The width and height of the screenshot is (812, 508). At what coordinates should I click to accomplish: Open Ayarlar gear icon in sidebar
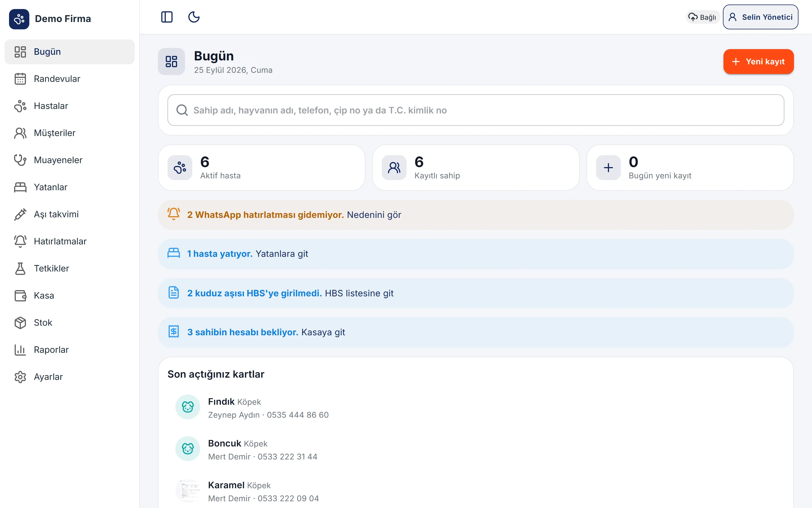coord(20,377)
